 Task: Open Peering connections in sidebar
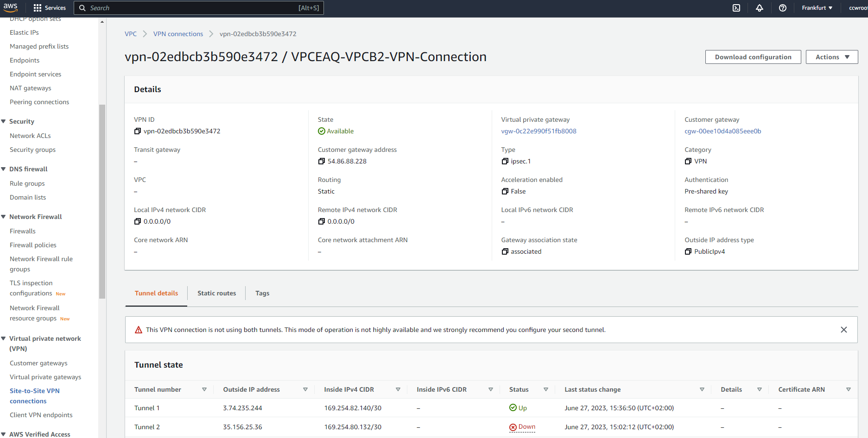tap(39, 102)
